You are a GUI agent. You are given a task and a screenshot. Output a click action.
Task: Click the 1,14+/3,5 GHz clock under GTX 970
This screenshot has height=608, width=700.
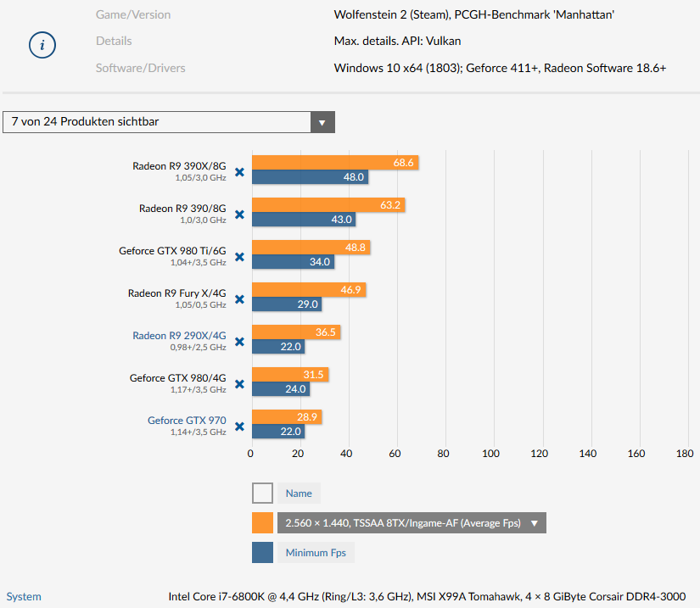point(199,432)
